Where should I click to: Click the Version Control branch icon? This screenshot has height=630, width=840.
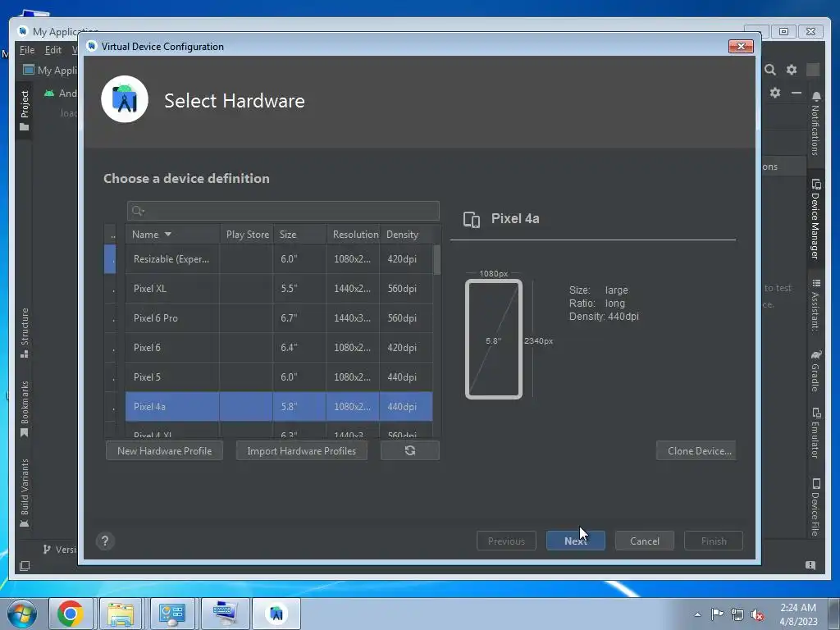click(47, 549)
